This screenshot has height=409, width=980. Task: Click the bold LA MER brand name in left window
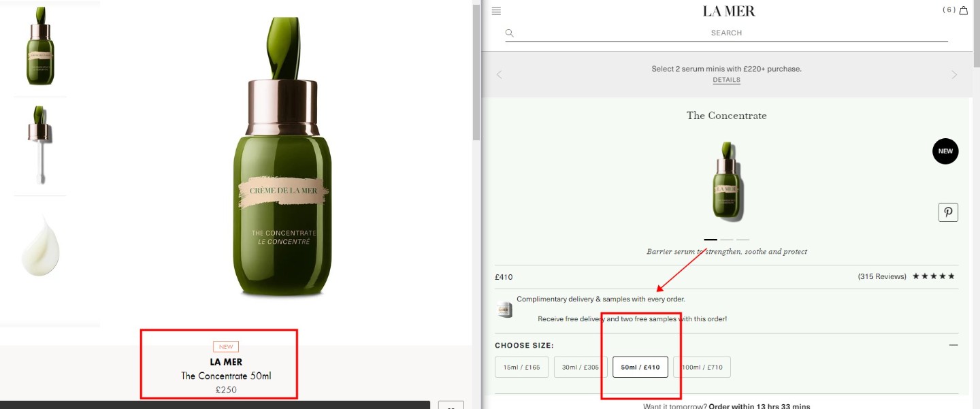pos(226,362)
